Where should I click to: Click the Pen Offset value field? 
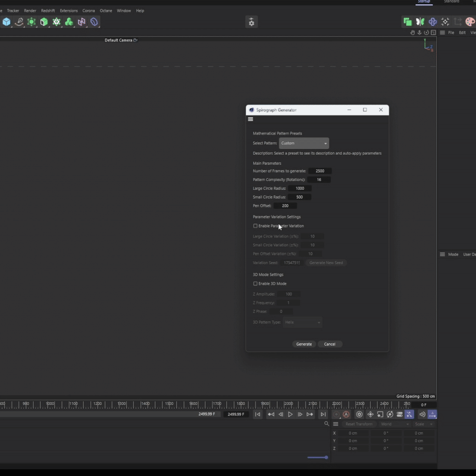tap(285, 206)
